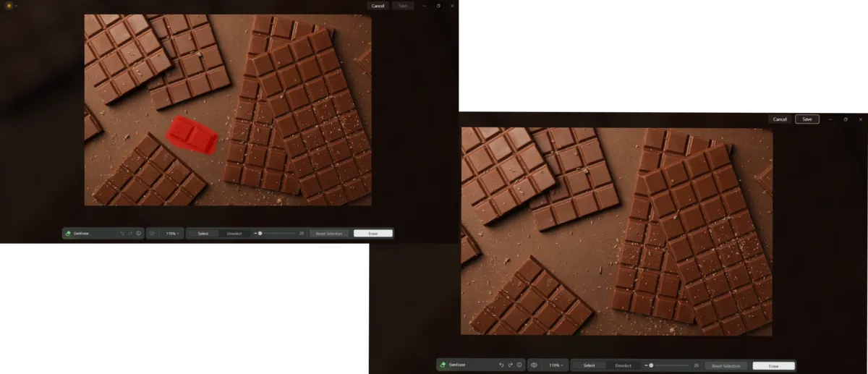Click Cancel in the right window

(x=780, y=119)
